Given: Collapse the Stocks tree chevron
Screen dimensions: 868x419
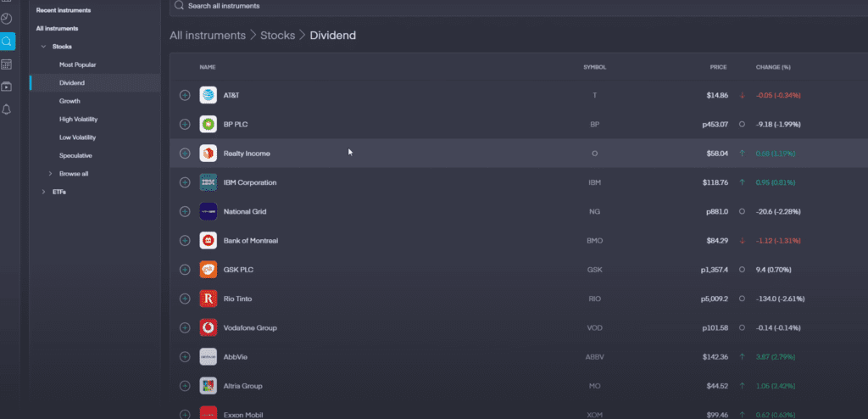Looking at the screenshot, I should (44, 47).
